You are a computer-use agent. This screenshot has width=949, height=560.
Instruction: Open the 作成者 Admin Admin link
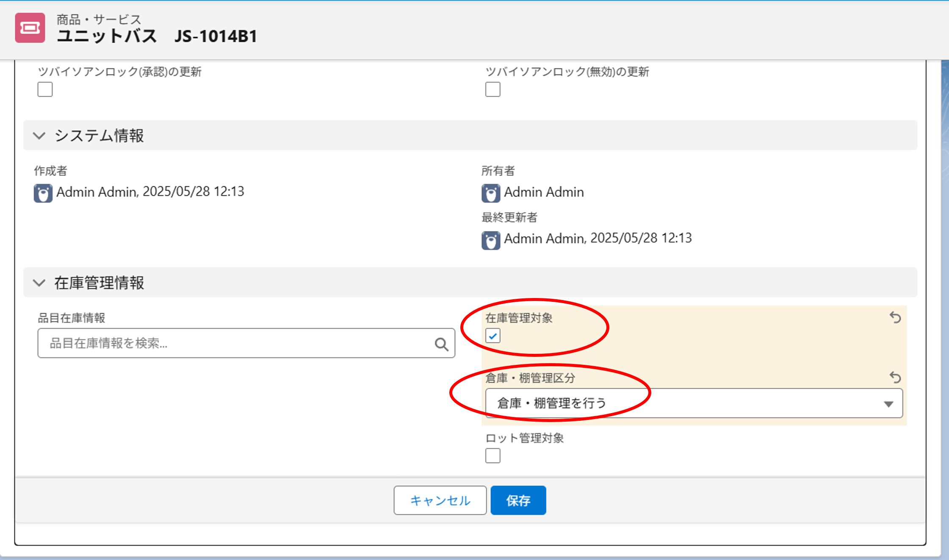coord(97,192)
